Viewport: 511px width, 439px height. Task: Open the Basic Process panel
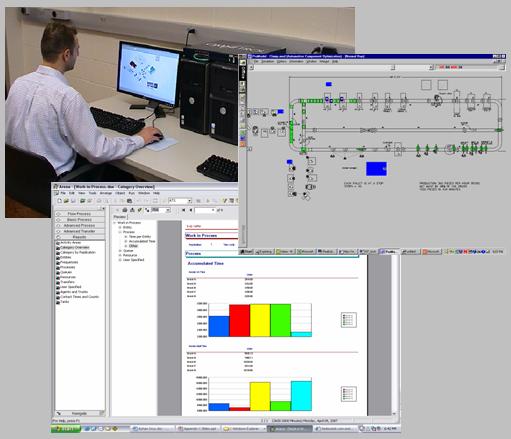(79, 220)
